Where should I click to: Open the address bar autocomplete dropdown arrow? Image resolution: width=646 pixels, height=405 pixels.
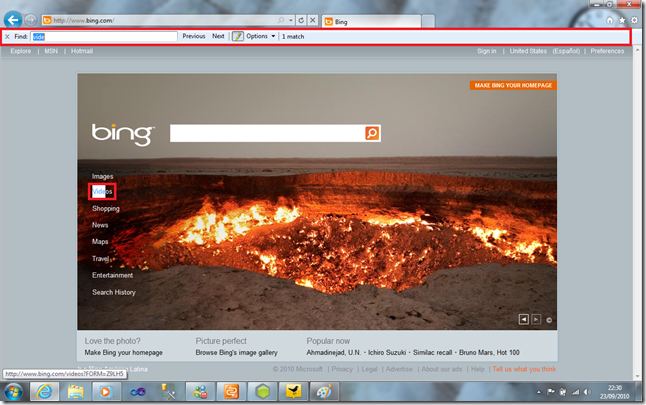[x=291, y=20]
